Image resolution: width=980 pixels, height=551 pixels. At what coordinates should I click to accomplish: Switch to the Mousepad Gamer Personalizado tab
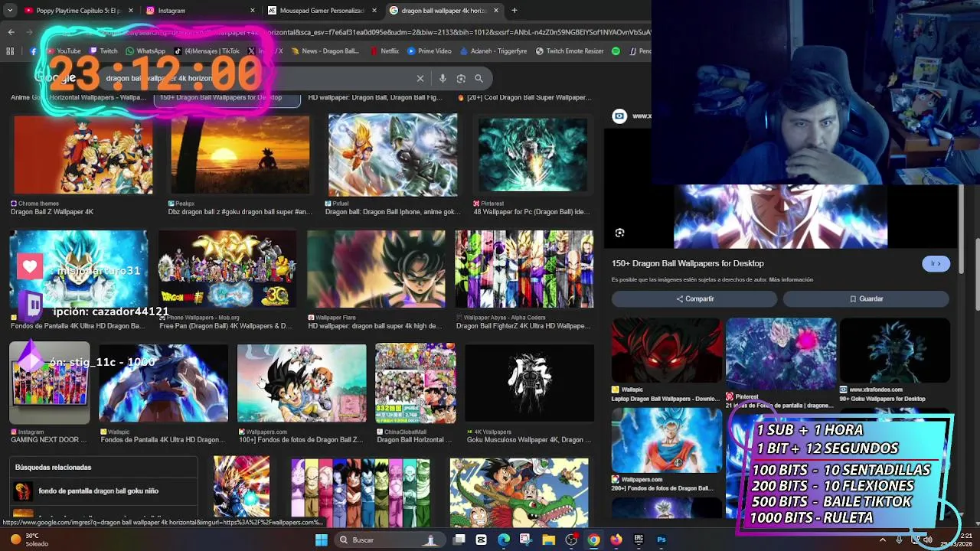click(322, 11)
